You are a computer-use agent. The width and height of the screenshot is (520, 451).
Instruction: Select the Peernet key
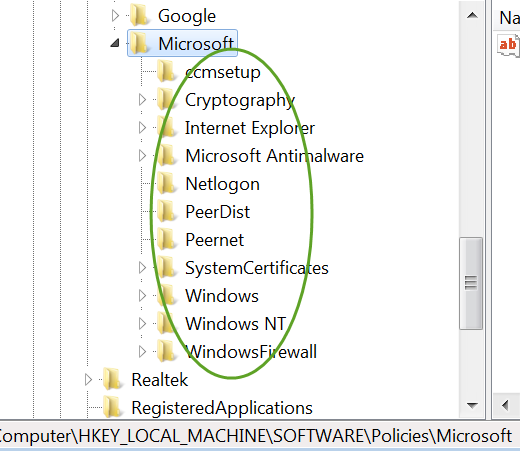tap(215, 240)
